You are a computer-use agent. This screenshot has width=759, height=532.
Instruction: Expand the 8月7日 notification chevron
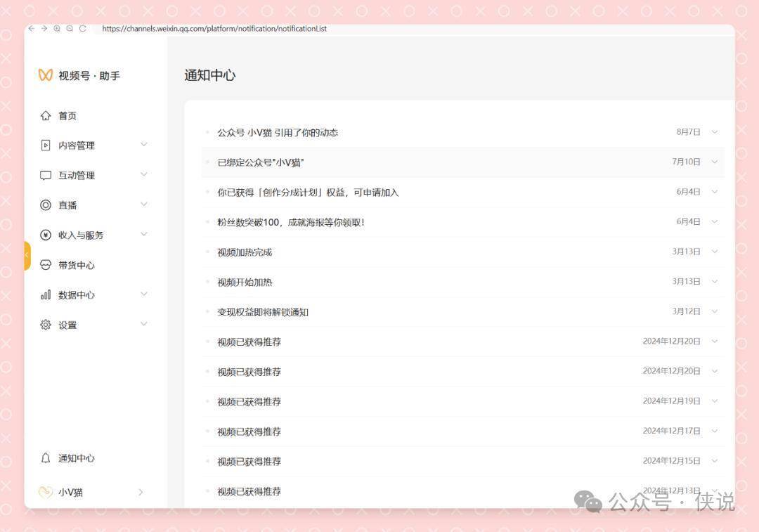[x=715, y=132]
